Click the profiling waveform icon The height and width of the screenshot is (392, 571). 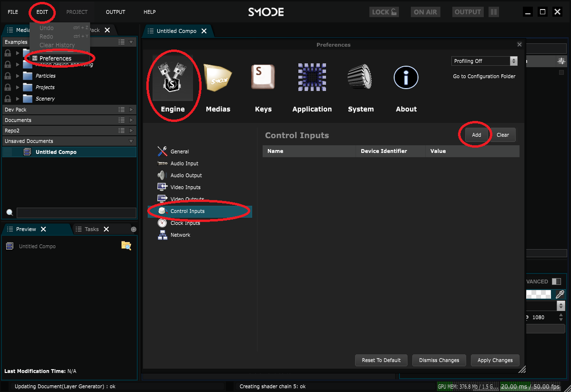click(x=561, y=61)
